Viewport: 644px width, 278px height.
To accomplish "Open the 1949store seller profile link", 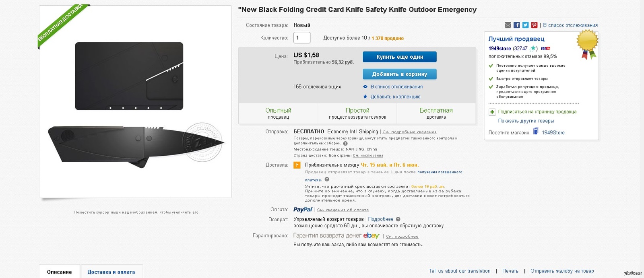I will 500,48.
